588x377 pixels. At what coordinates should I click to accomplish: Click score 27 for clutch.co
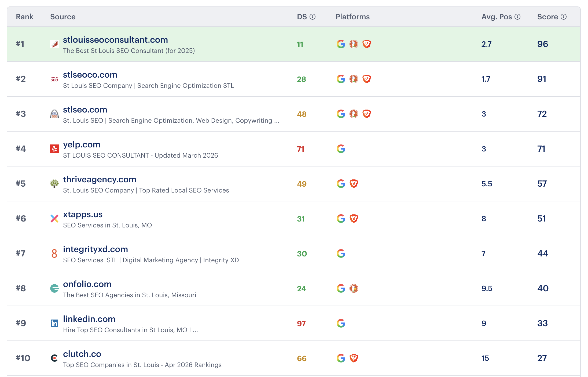coord(542,358)
